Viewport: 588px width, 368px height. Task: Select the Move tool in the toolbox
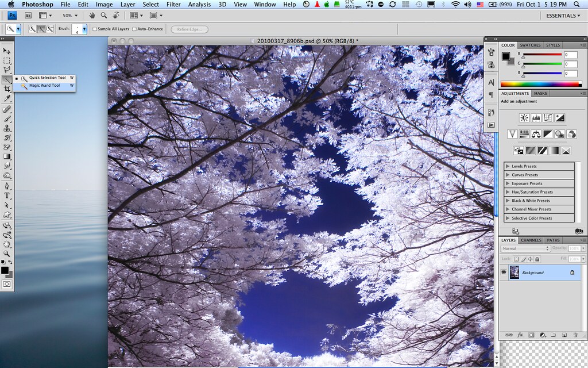point(7,51)
